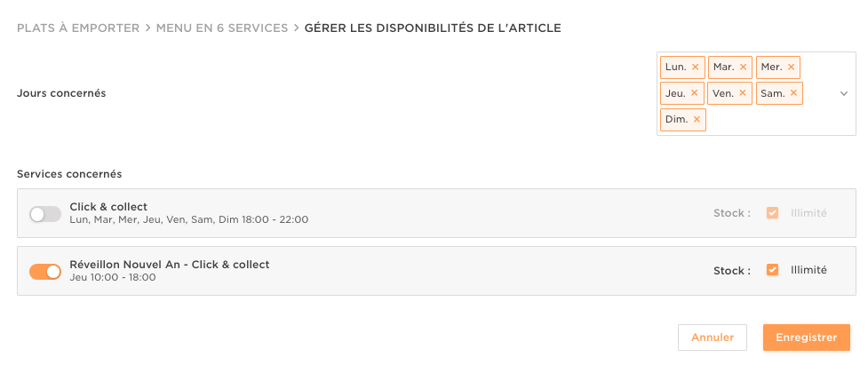
Task: Remove the Ven. day tag
Action: (744, 93)
